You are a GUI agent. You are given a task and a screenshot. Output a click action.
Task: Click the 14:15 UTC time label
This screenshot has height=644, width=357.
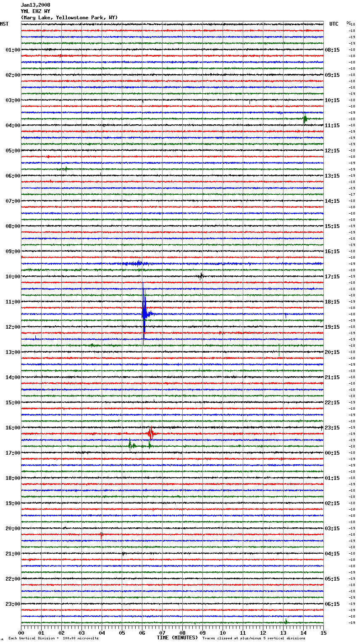click(332, 201)
